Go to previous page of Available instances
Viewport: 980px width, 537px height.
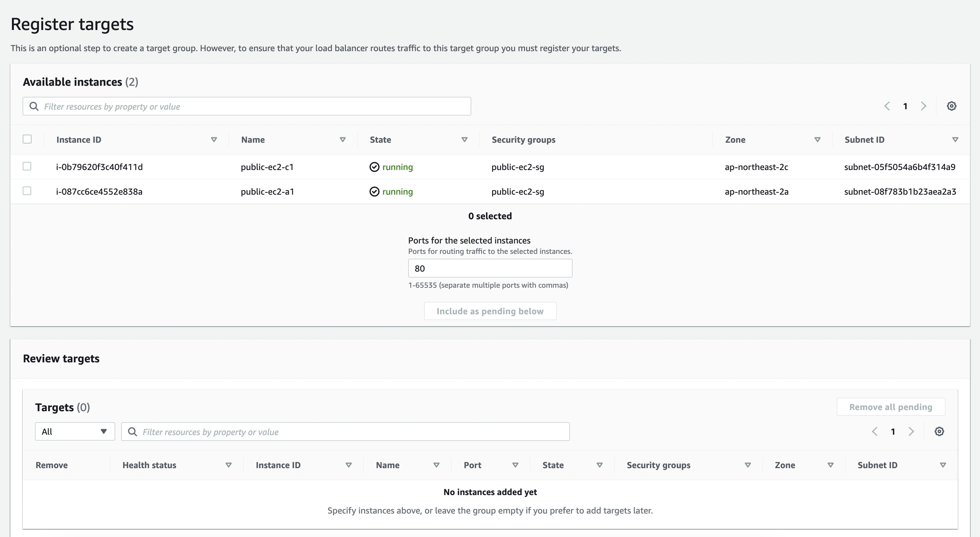point(887,106)
